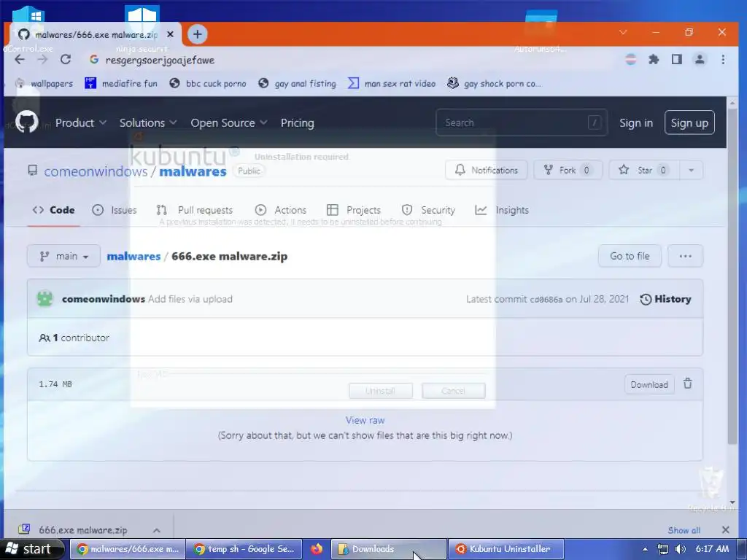Open the comeonwindows owner link

[96, 171]
